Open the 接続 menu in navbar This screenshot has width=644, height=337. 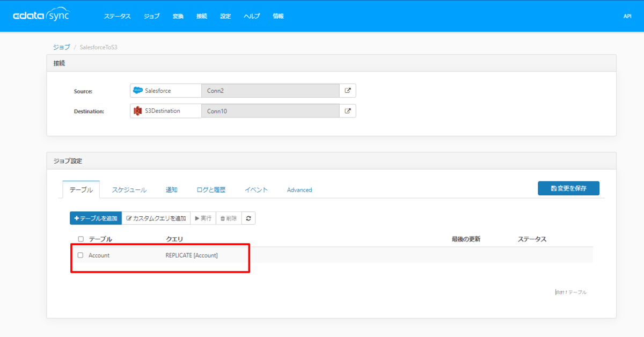click(x=202, y=16)
